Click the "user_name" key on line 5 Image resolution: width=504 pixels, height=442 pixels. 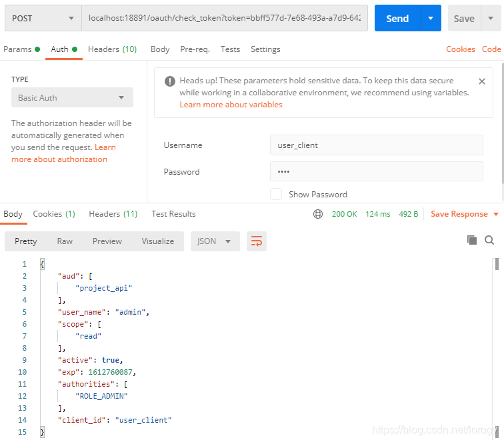pos(81,312)
